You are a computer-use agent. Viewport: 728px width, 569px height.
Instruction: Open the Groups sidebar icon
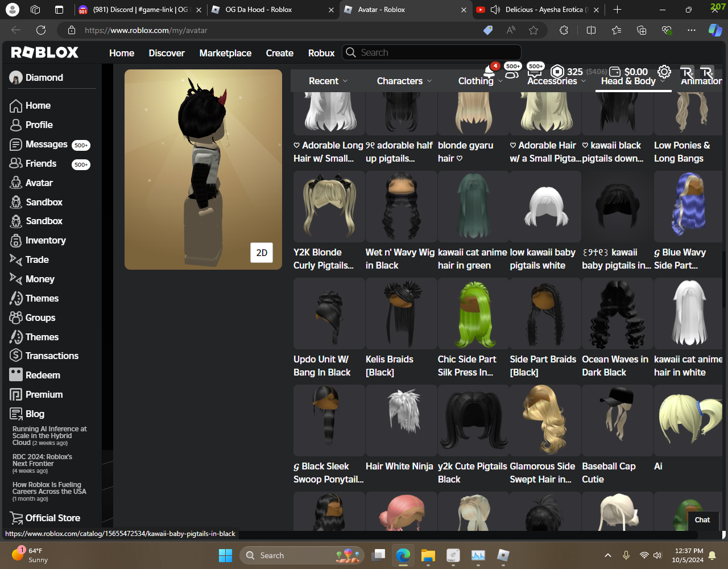point(16,318)
